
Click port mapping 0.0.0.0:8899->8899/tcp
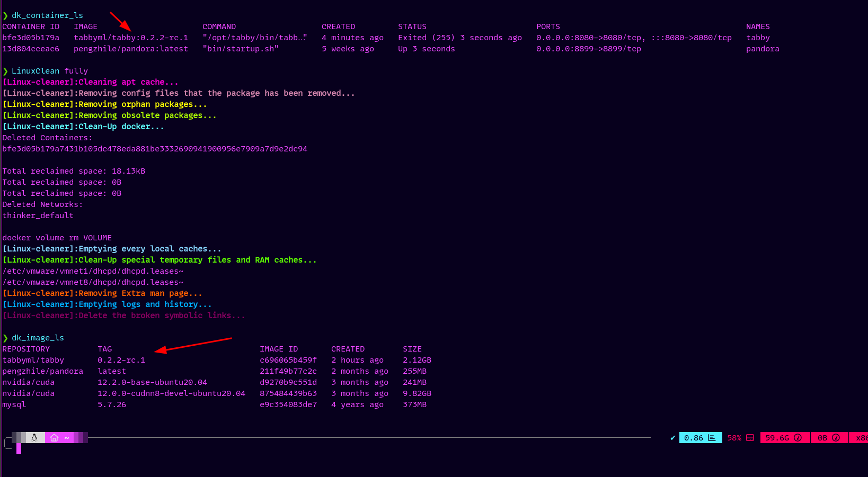coord(589,48)
